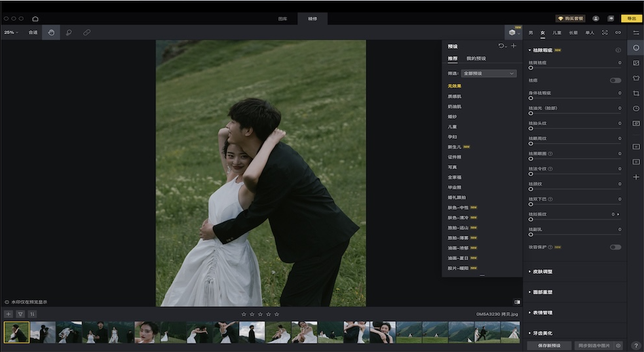Switch to the 精修 retouch tab
644x352 pixels.
coord(313,19)
